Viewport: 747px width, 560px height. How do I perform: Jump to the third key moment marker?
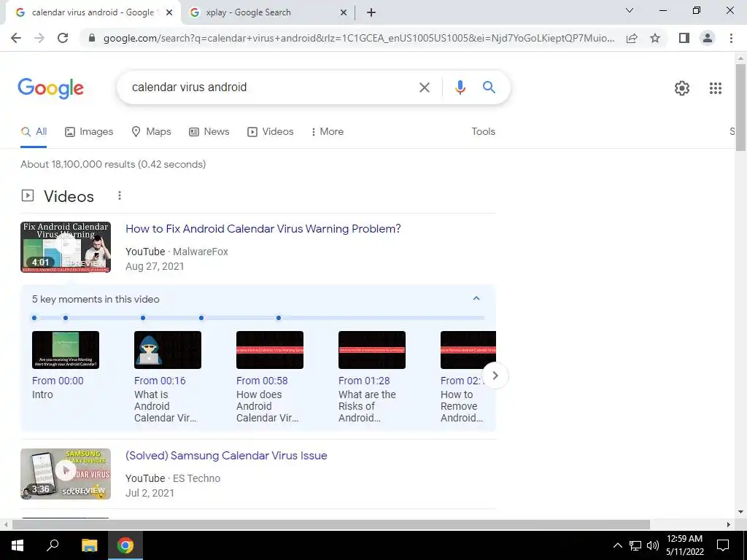pos(143,318)
